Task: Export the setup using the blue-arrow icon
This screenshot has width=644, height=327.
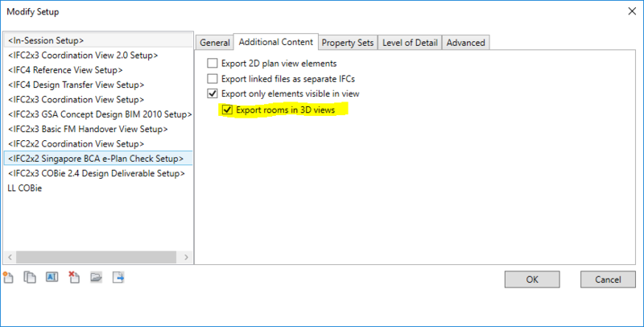Action: 118,277
